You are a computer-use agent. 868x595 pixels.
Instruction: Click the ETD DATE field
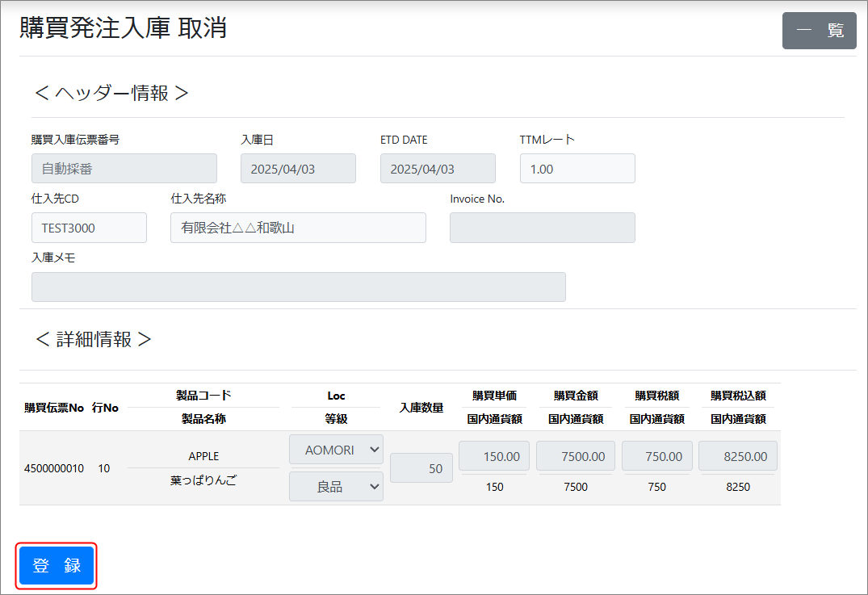click(438, 169)
